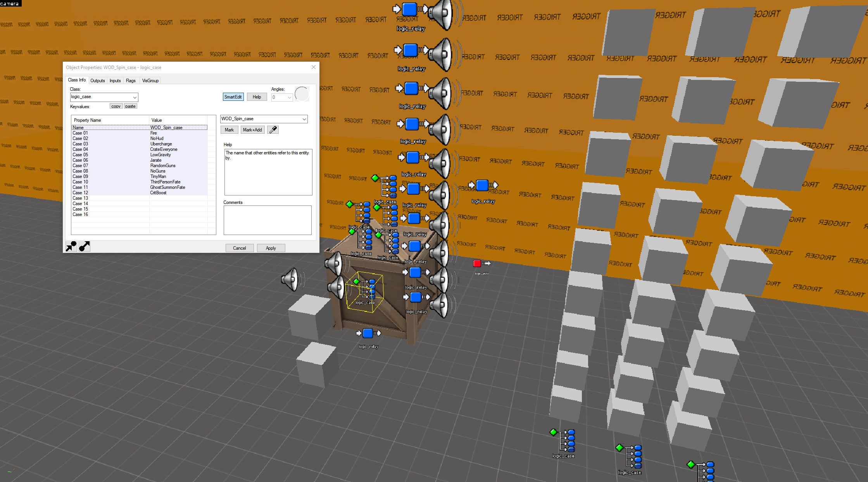Click the Mark+Add button
Screen dimensions: 868x482
[x=252, y=130]
